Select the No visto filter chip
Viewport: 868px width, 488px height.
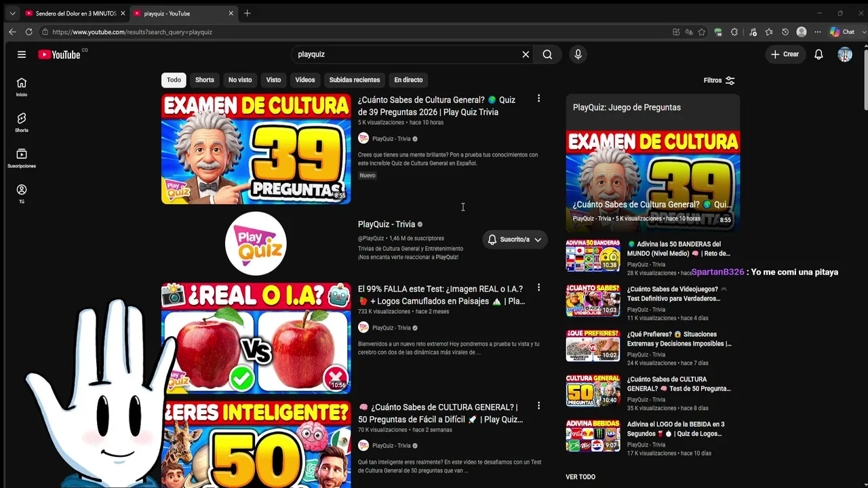(x=240, y=80)
